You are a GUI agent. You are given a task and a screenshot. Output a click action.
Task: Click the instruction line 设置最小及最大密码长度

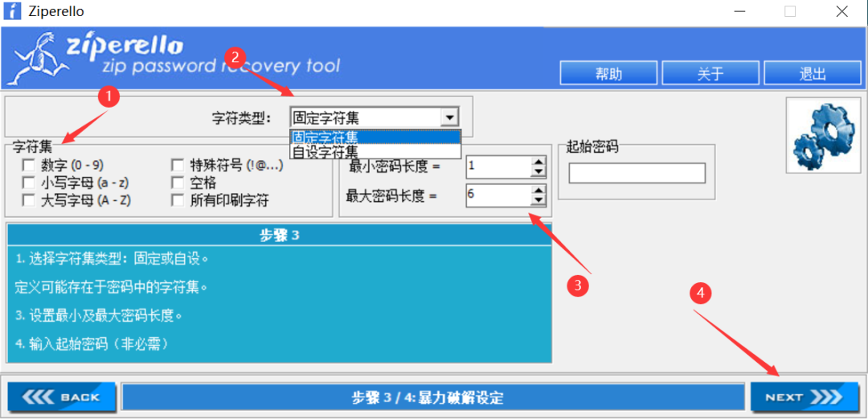[x=99, y=316]
